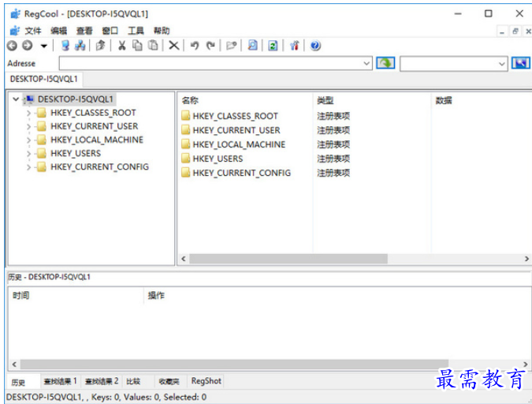Viewport: 532px width, 404px height.
Task: Go back with the toolbar back arrow
Action: tap(12, 46)
